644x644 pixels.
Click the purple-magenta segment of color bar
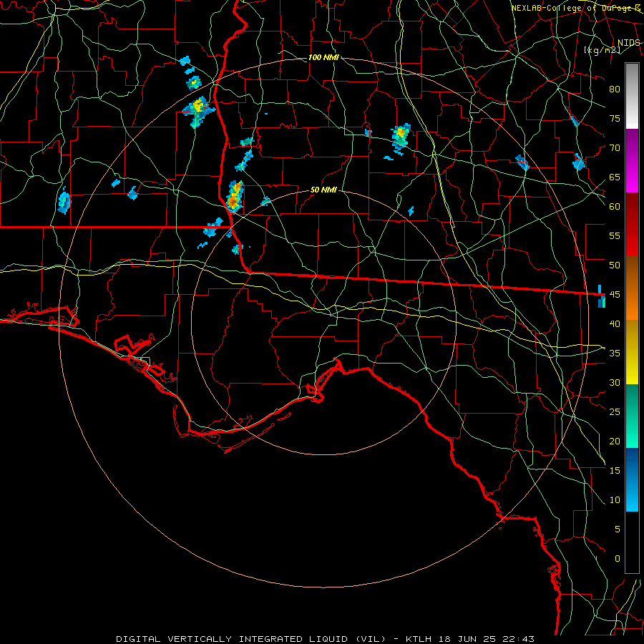tap(632, 160)
